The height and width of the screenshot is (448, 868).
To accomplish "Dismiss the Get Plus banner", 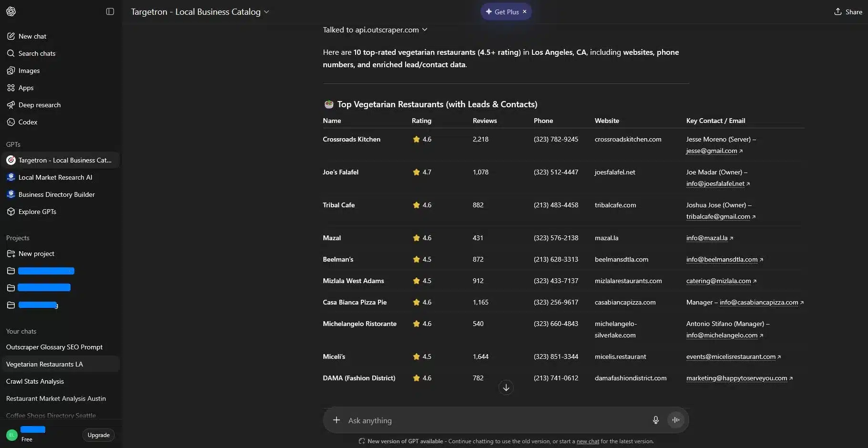I will point(524,11).
